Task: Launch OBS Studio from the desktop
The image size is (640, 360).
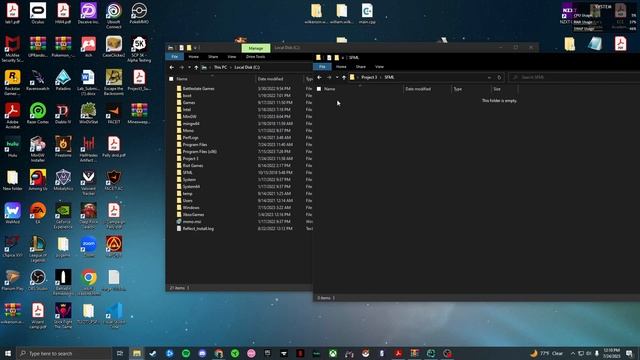Action: (38, 280)
